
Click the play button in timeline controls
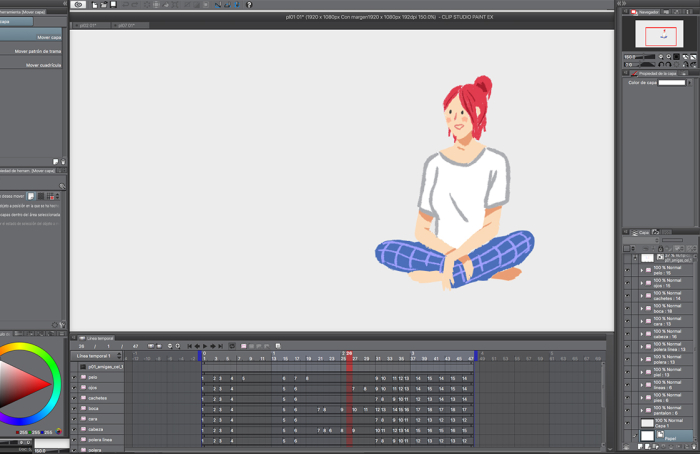pyautogui.click(x=204, y=346)
